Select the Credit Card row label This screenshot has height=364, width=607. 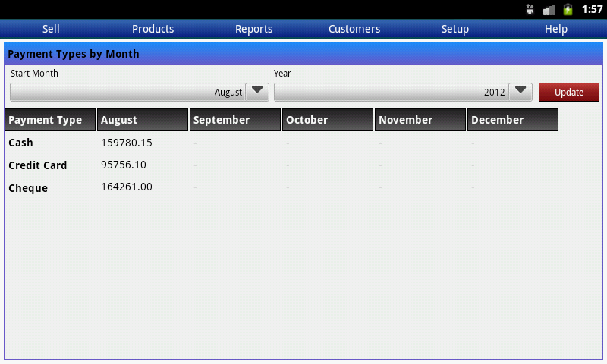click(x=38, y=165)
